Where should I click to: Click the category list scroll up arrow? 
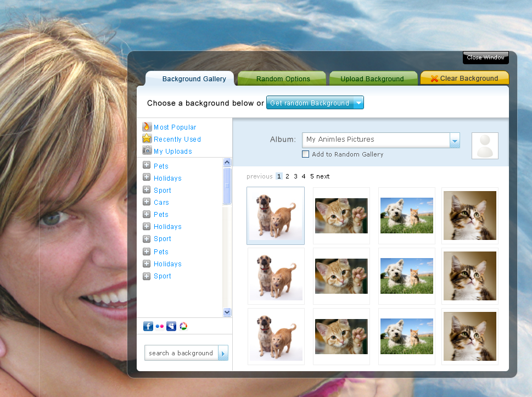227,162
